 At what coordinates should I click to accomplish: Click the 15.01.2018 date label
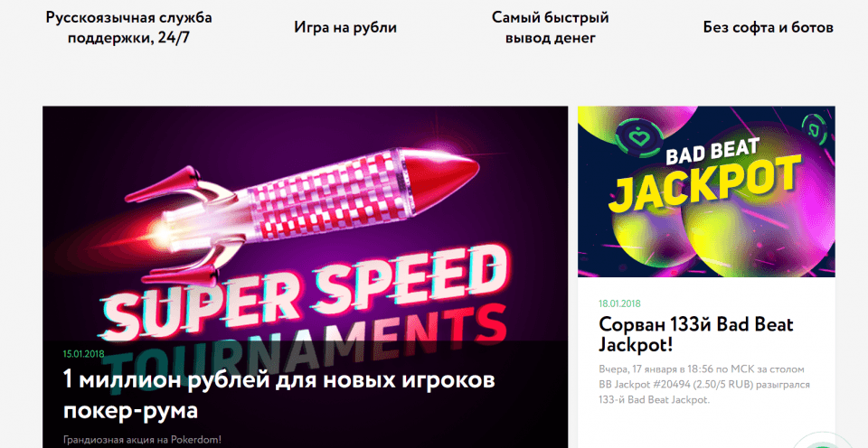(x=83, y=354)
